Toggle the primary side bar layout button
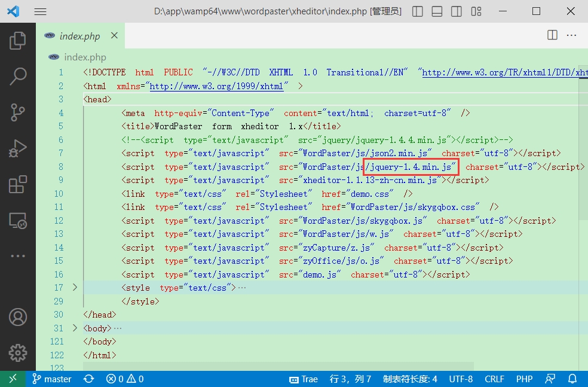 coord(418,11)
